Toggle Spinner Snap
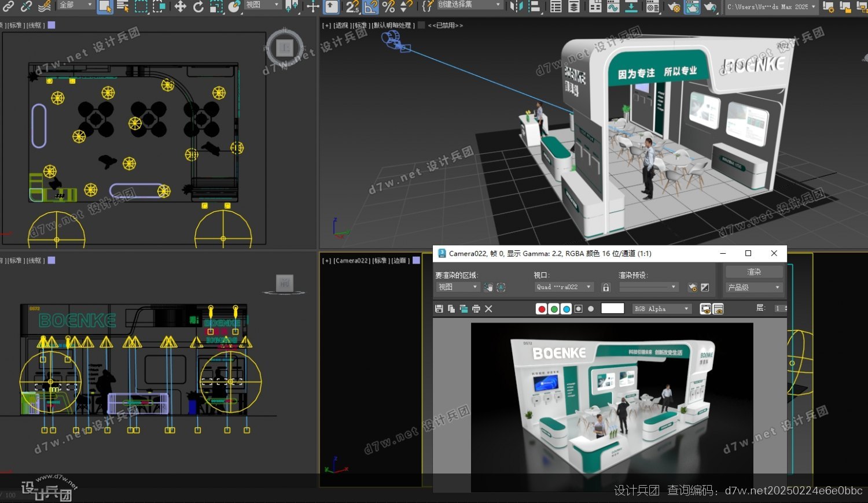Image resolution: width=868 pixels, height=503 pixels. (x=406, y=6)
